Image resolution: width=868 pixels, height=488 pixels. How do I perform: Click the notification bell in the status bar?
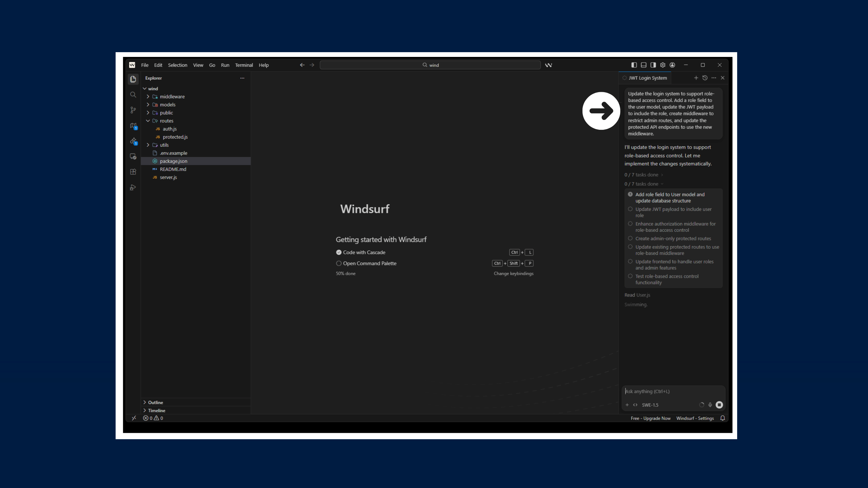pos(723,418)
